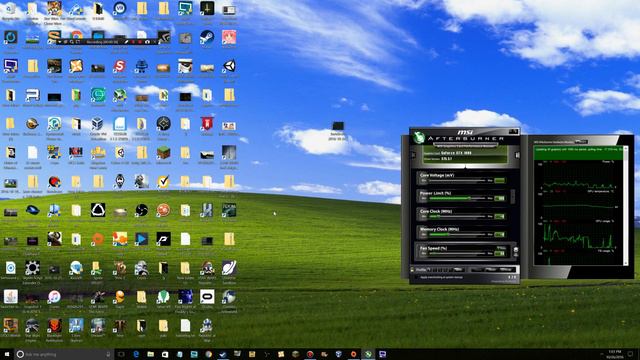Open the Store from the taskbar
The image size is (640, 360).
165,354
